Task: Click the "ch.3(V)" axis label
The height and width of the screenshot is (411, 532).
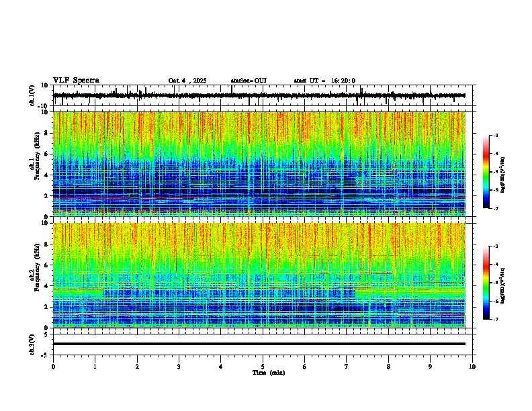Action: coord(32,345)
